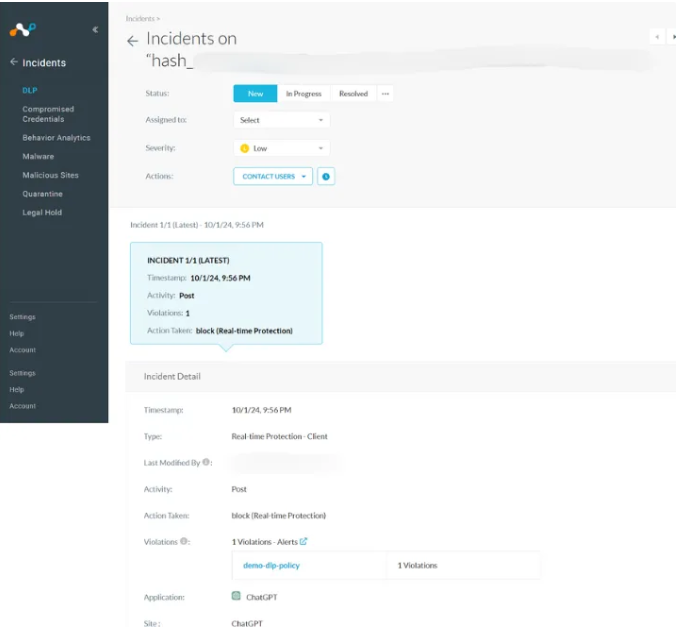Screen dimensions: 692x634
Task: Click the lower Settings link in sidebar
Action: tap(22, 373)
